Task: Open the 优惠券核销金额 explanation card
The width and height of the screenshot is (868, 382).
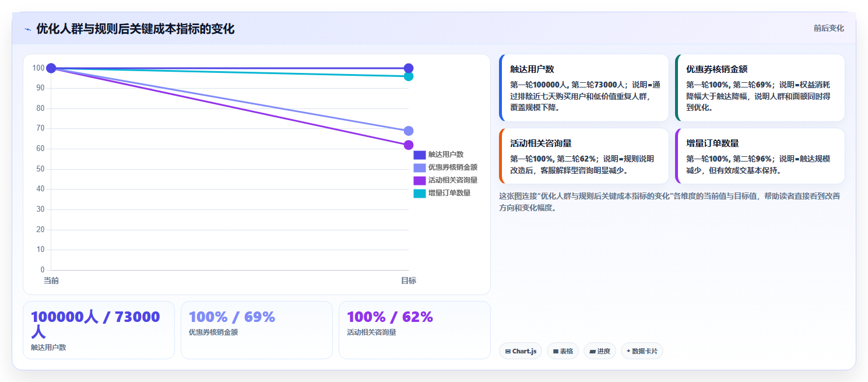Action: click(760, 88)
